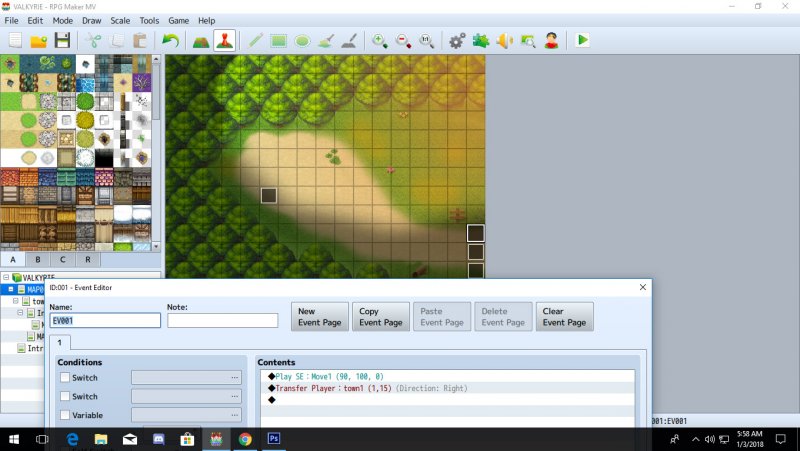The height and width of the screenshot is (451, 800).
Task: Select the Rectangle drawing tool
Action: pyautogui.click(x=279, y=40)
